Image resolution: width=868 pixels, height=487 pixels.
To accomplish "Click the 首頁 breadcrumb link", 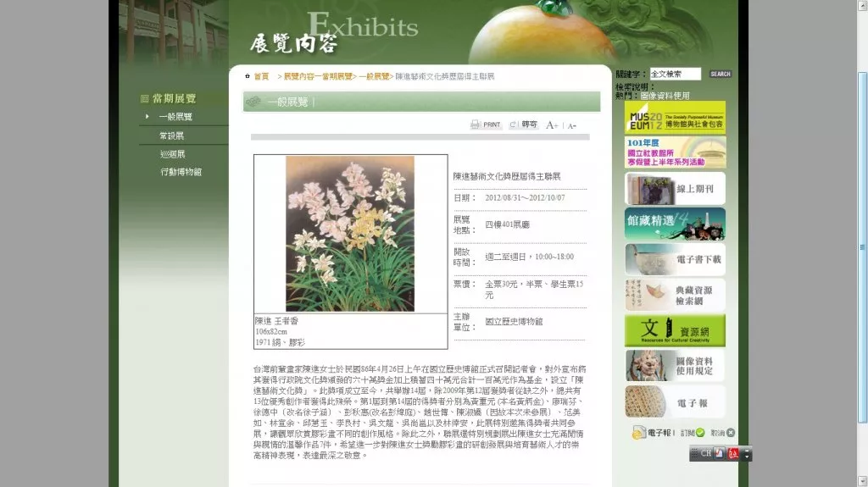I will tap(261, 76).
